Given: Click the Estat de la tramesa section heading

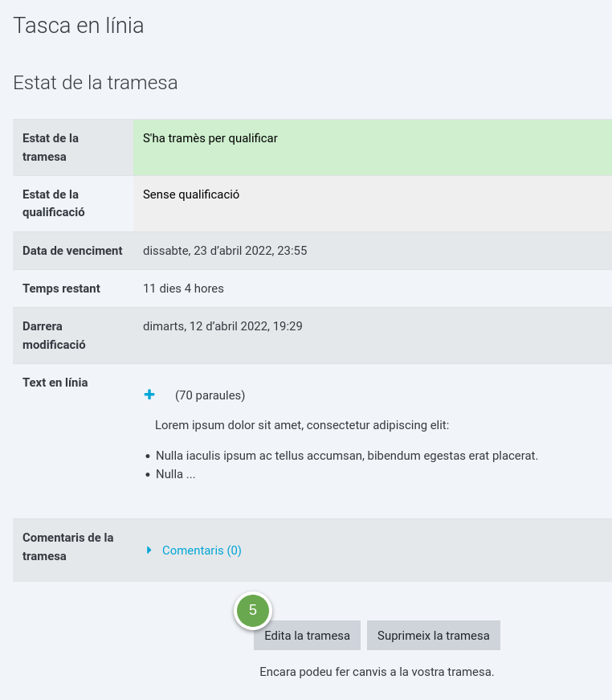Looking at the screenshot, I should click(96, 83).
